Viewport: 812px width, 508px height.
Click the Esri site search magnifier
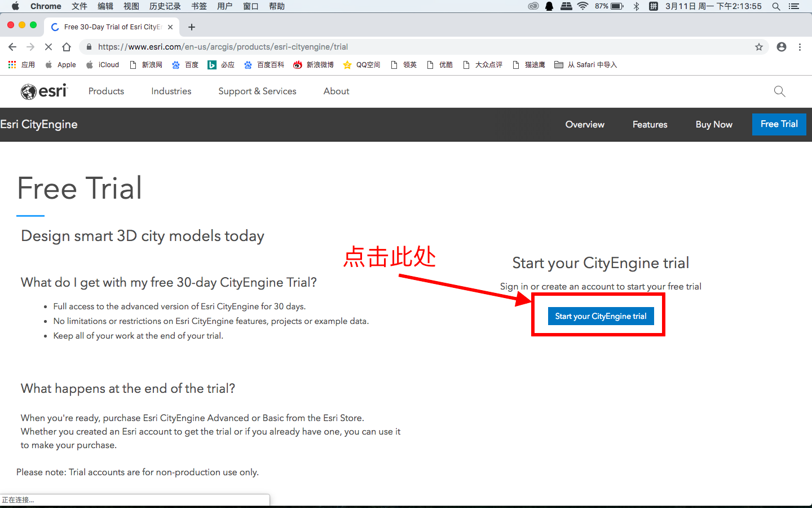click(780, 91)
